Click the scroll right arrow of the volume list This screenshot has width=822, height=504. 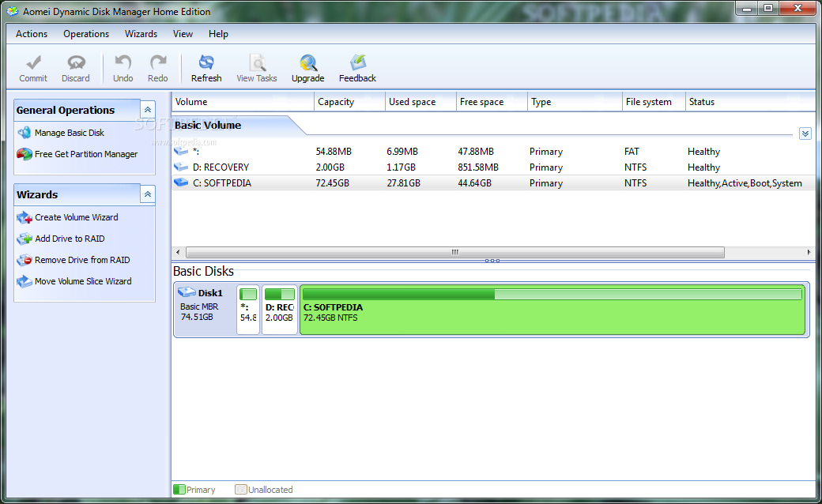click(x=809, y=253)
